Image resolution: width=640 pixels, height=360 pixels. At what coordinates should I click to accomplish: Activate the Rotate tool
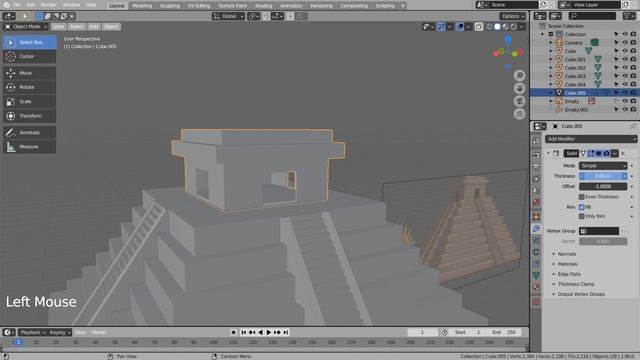pos(29,87)
